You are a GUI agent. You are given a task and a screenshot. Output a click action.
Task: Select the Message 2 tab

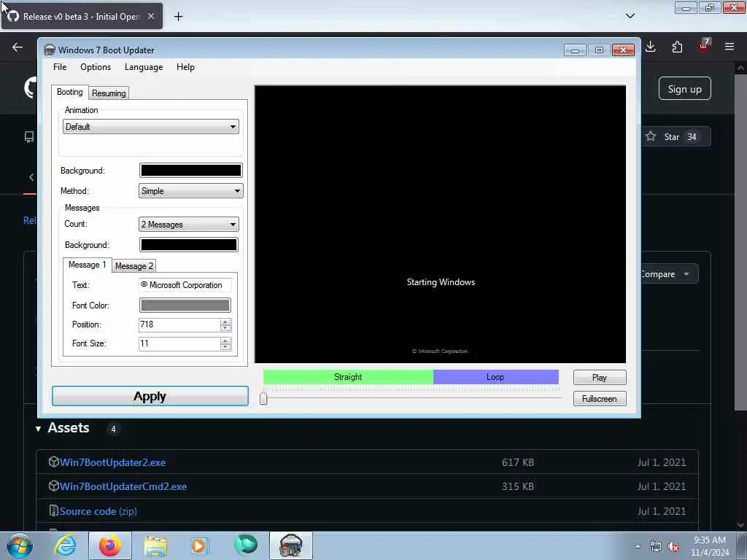coord(134,266)
